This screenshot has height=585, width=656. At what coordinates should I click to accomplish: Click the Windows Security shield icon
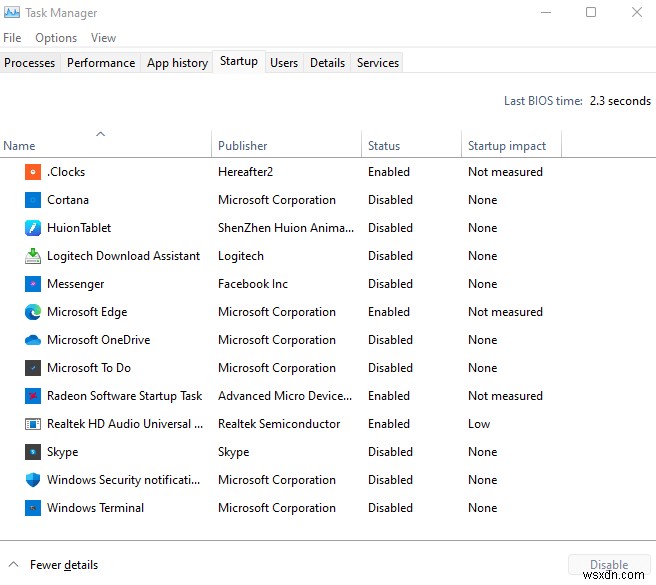click(33, 480)
